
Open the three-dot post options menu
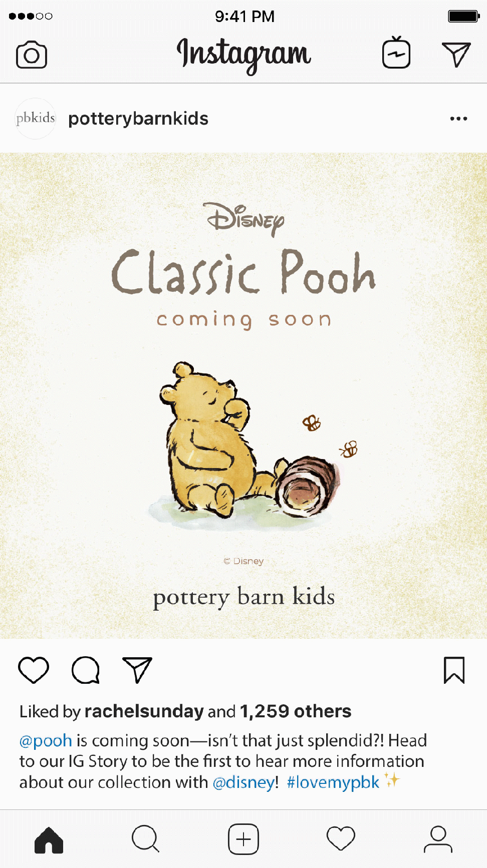coord(458,119)
